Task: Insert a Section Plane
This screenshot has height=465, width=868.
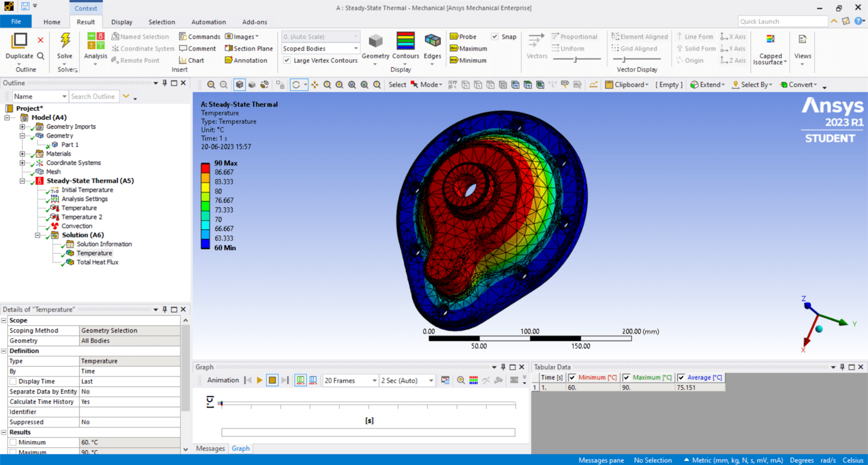Action: 249,48
